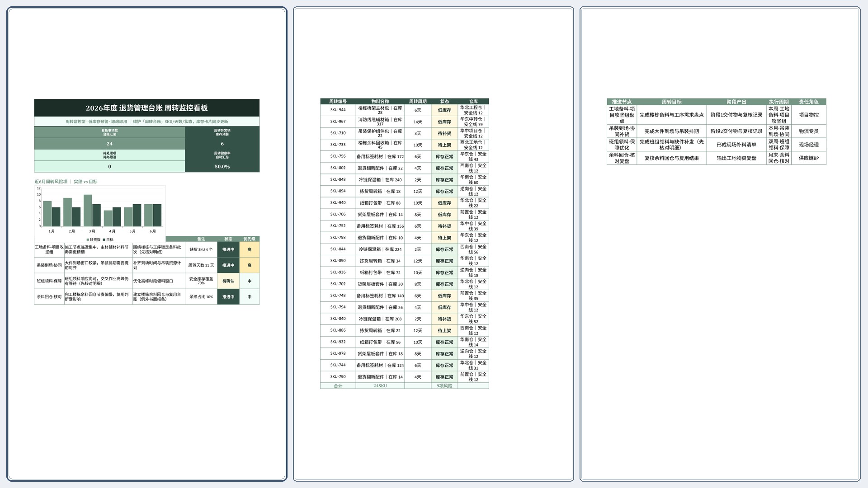
Task: Click the 仓库 column header
Action: point(473,102)
